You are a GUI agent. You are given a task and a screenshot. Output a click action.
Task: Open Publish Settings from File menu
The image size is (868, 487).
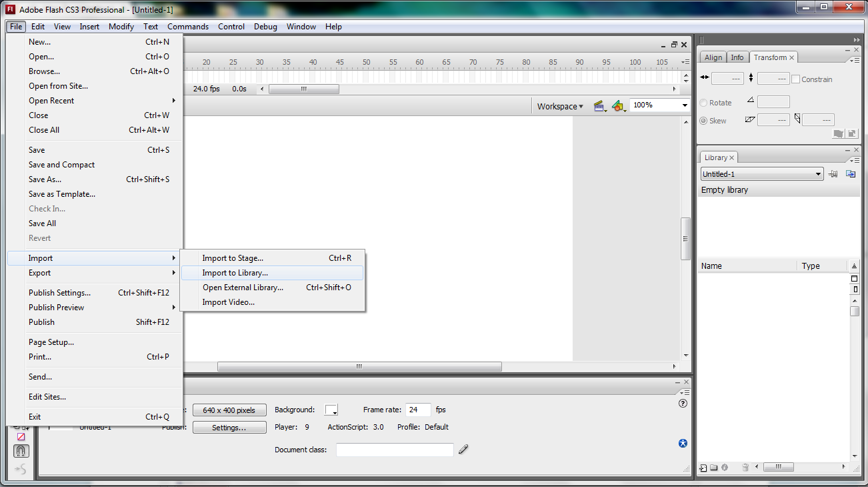95,293
